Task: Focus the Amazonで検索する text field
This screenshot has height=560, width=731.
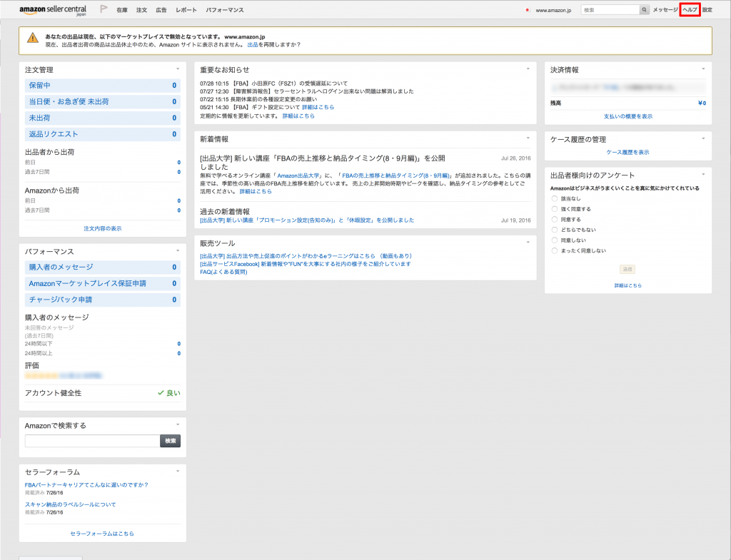Action: (x=92, y=441)
